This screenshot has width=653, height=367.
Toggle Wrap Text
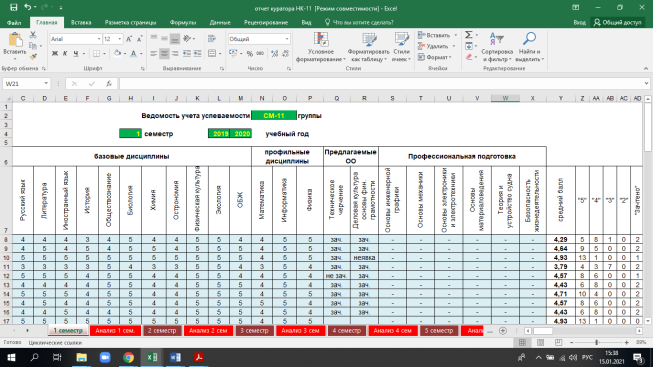(212, 39)
